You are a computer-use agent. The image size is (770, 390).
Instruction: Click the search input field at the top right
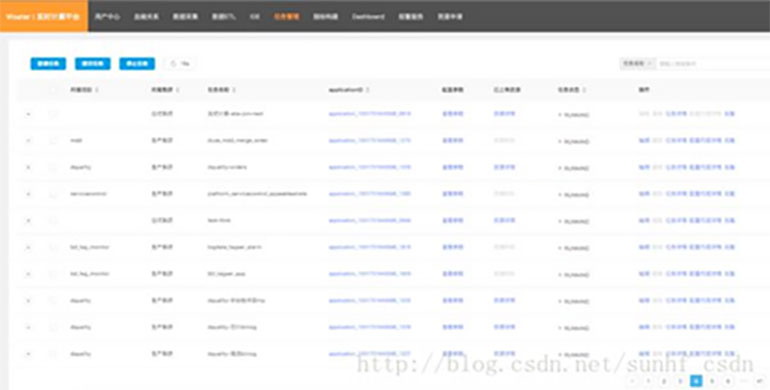click(714, 63)
